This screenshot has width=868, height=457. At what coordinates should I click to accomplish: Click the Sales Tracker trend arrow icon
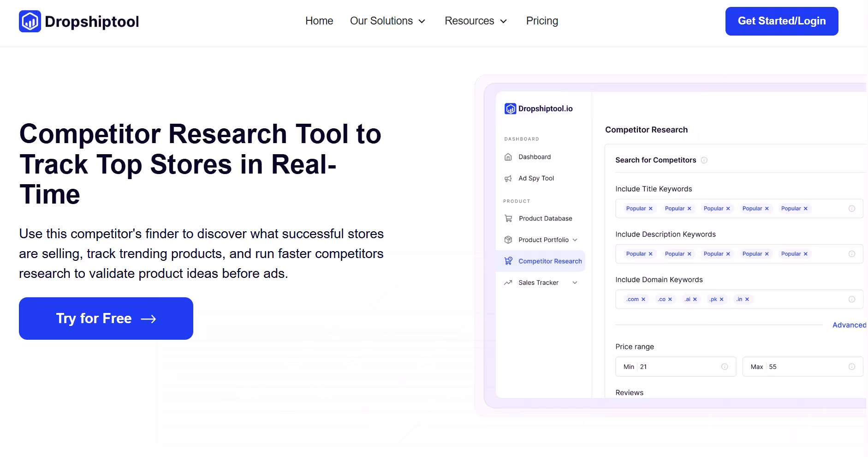pos(508,283)
